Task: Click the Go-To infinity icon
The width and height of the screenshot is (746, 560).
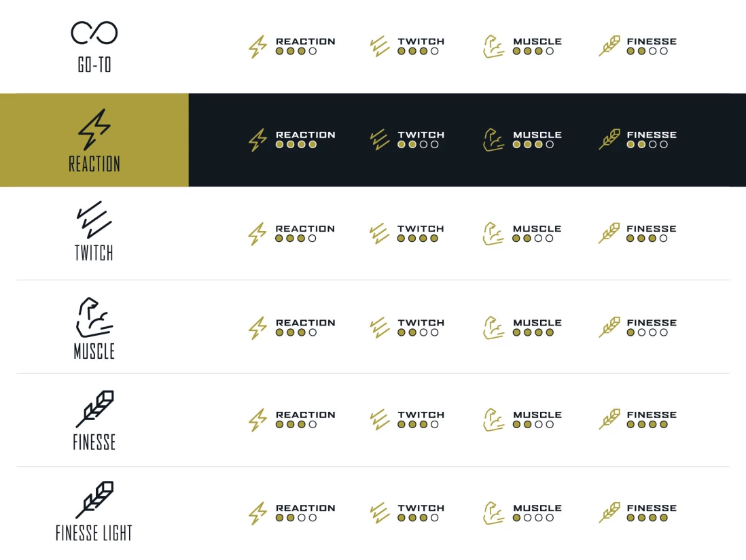Action: (x=94, y=33)
